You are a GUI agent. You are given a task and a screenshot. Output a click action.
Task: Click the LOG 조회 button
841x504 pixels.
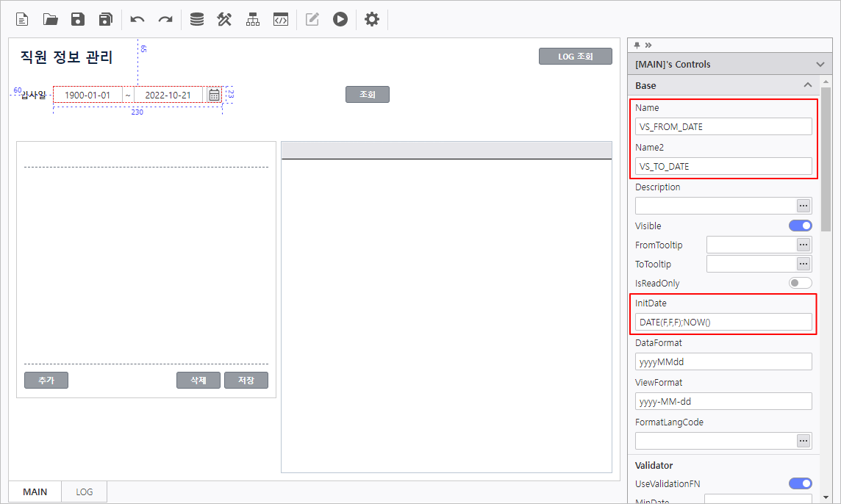[575, 57]
